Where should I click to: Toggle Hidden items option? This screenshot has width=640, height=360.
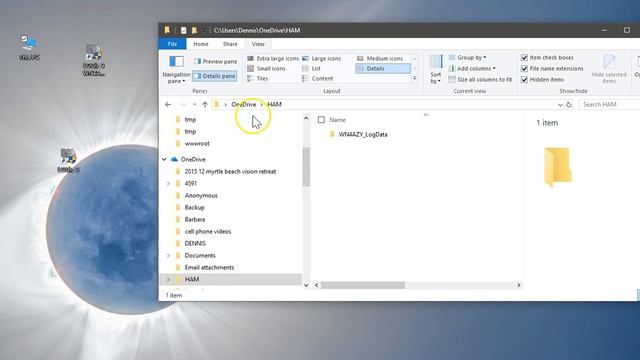[542, 80]
